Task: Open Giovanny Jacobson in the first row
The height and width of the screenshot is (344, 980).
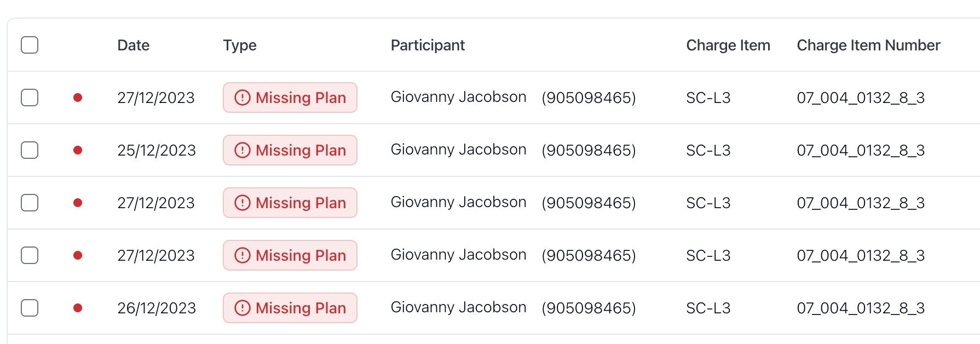Action: click(x=458, y=97)
